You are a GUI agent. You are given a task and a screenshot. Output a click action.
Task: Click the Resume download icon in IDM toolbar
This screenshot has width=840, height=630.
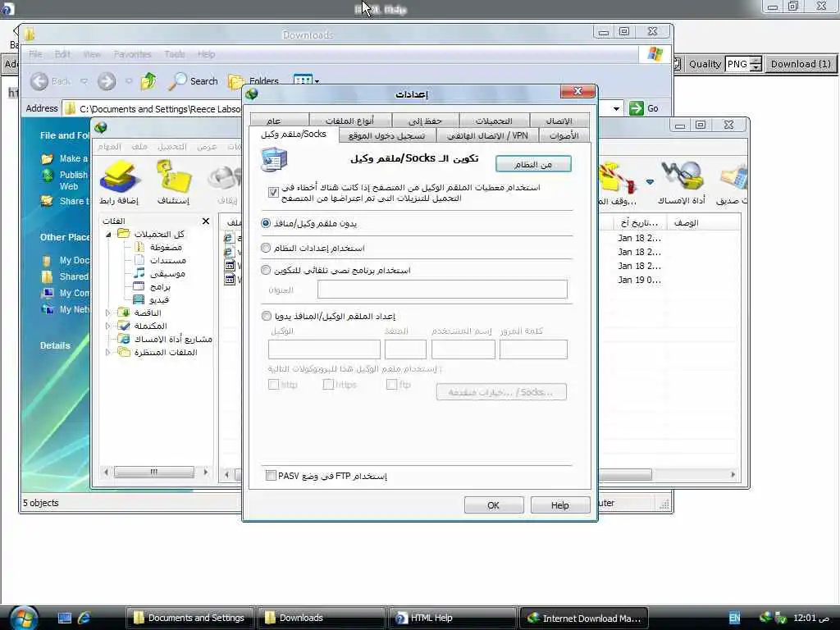point(172,177)
